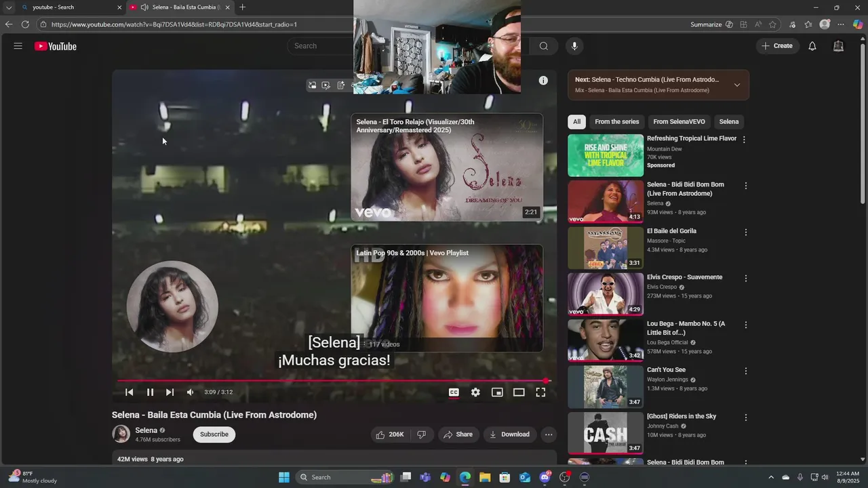Download this video
Screen dimensions: 868x488
tap(509, 434)
